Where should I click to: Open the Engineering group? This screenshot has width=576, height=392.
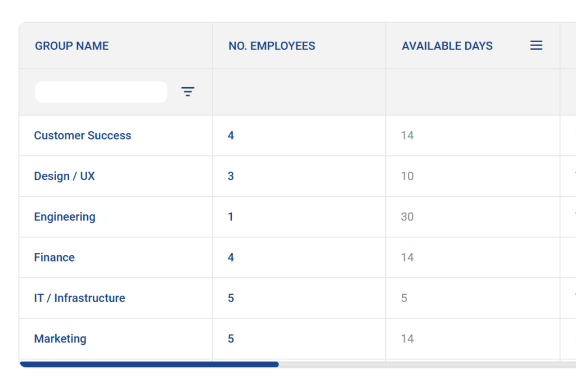click(64, 217)
